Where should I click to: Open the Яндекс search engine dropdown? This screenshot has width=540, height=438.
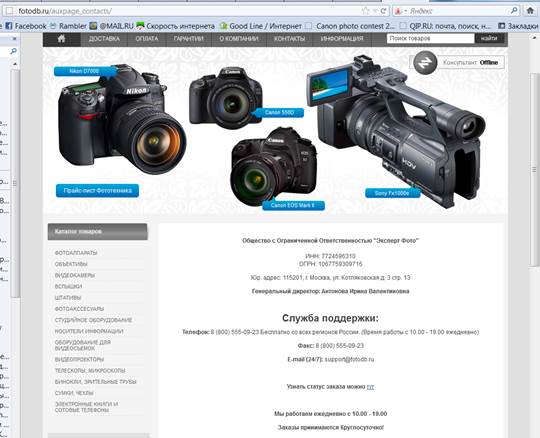click(x=401, y=11)
